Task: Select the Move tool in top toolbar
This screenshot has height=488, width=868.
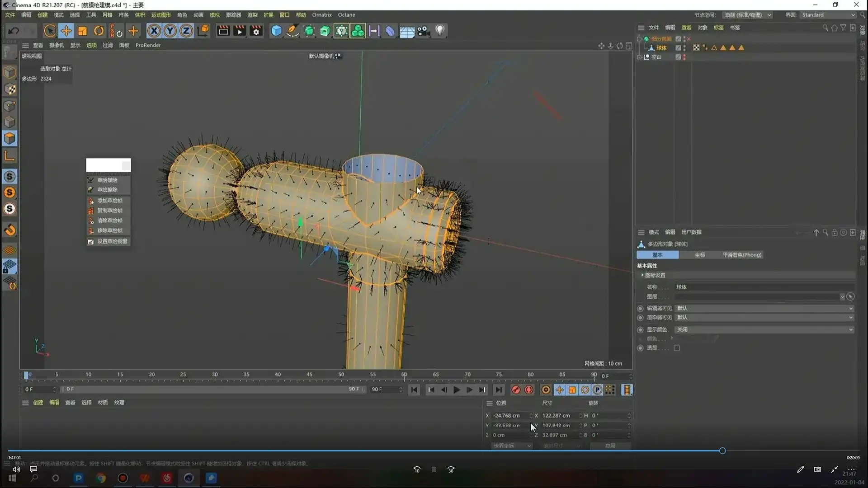Action: [x=66, y=31]
